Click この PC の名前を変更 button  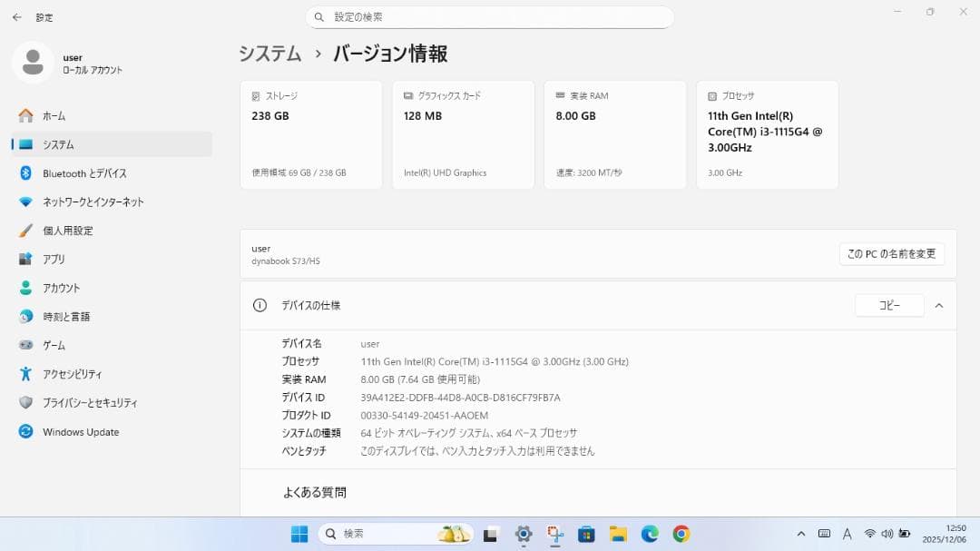tap(892, 254)
